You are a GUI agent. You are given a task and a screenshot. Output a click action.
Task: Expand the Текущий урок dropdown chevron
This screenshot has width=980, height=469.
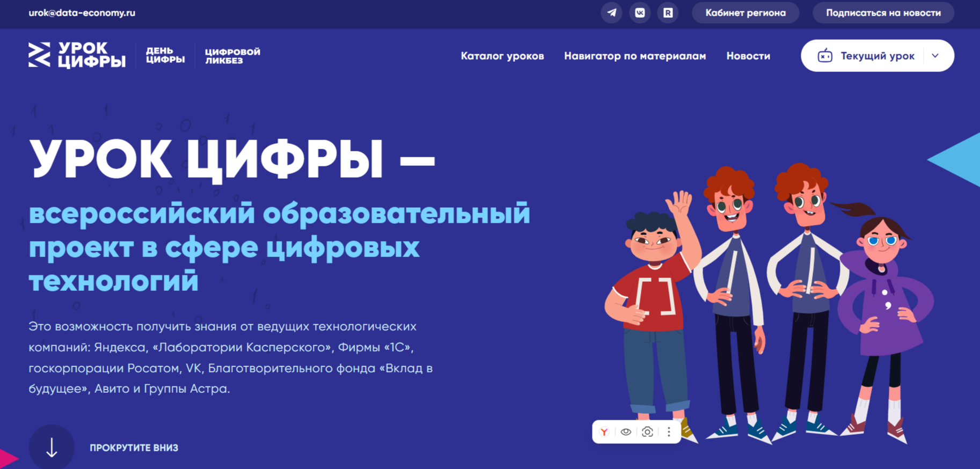pyautogui.click(x=935, y=56)
